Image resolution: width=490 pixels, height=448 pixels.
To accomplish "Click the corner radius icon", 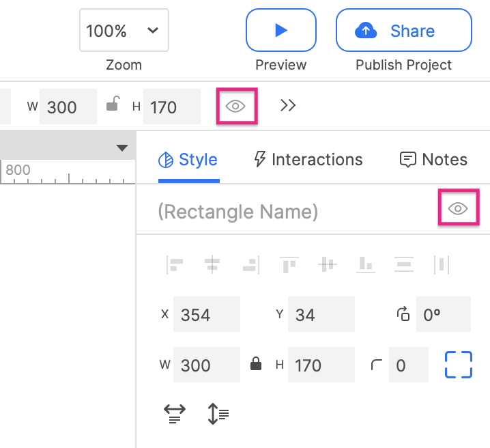I will 376,365.
